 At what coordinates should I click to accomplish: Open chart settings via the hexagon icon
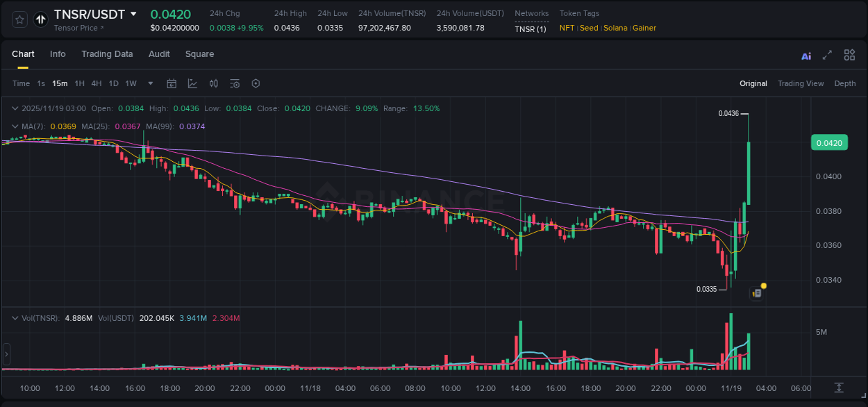(256, 83)
